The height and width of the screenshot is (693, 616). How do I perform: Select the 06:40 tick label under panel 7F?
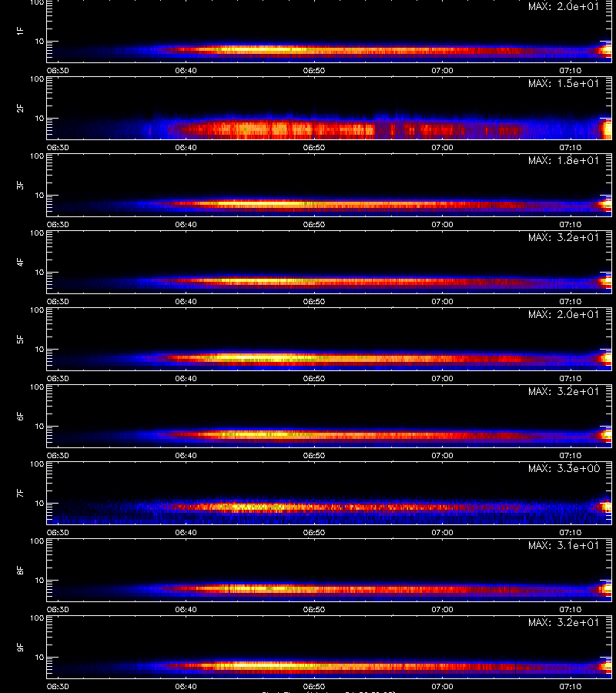point(186,532)
